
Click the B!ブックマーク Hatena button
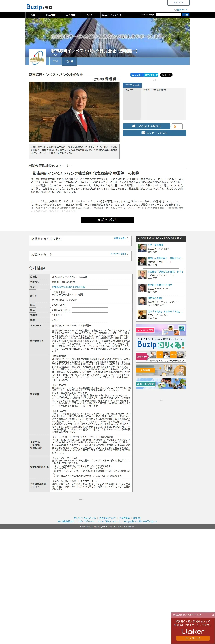tap(151, 75)
